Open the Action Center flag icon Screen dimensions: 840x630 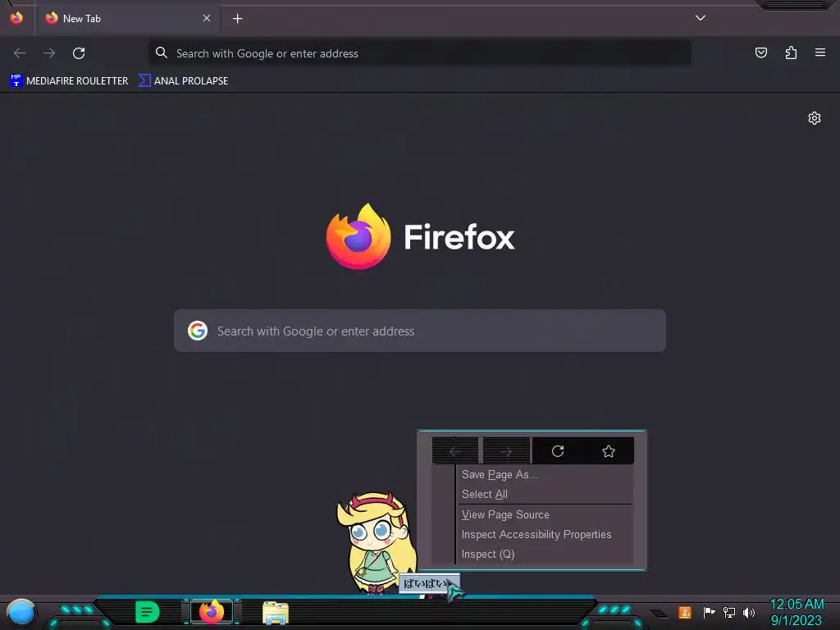[709, 612]
